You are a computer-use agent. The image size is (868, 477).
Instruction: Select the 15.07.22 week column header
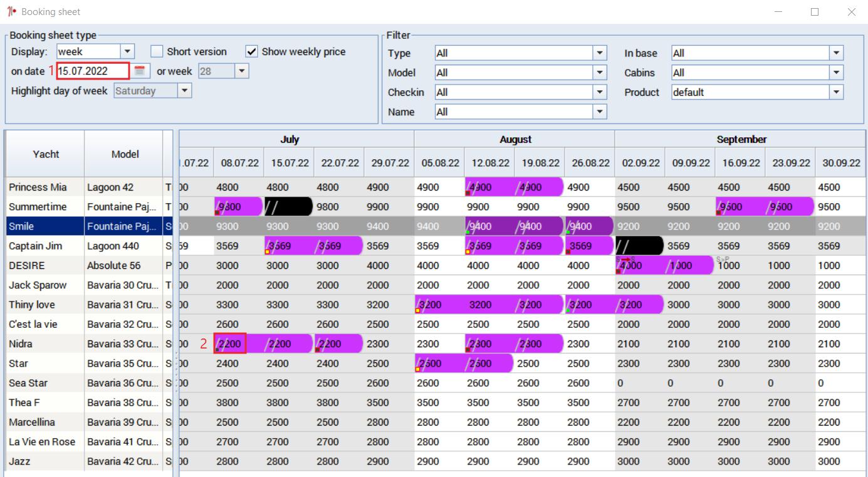[289, 162]
